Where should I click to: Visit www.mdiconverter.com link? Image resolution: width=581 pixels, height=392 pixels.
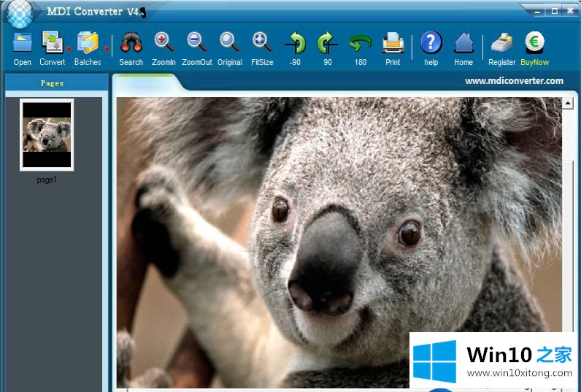click(x=515, y=81)
